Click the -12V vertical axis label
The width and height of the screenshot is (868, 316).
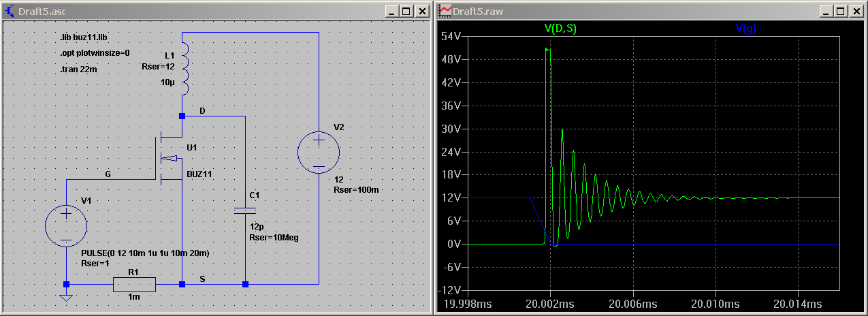click(x=451, y=290)
